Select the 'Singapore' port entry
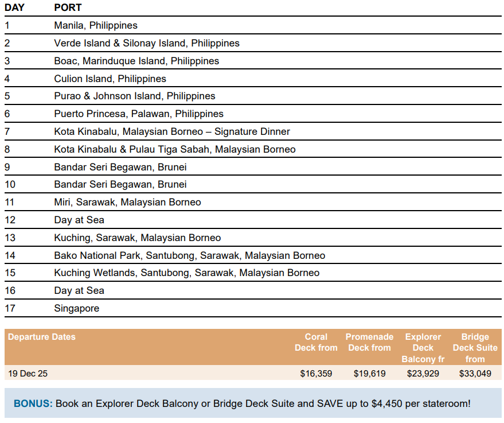Image resolution: width=504 pixels, height=423 pixels. point(77,308)
